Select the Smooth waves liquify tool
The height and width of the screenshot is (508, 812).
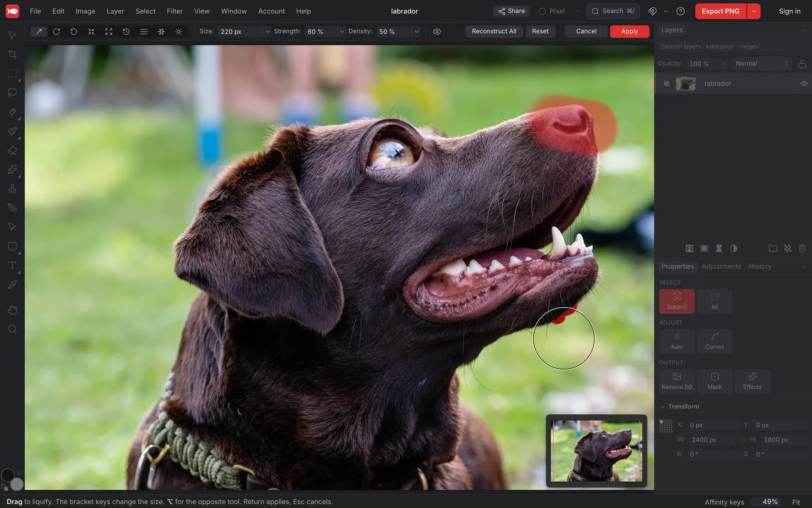pos(144,31)
